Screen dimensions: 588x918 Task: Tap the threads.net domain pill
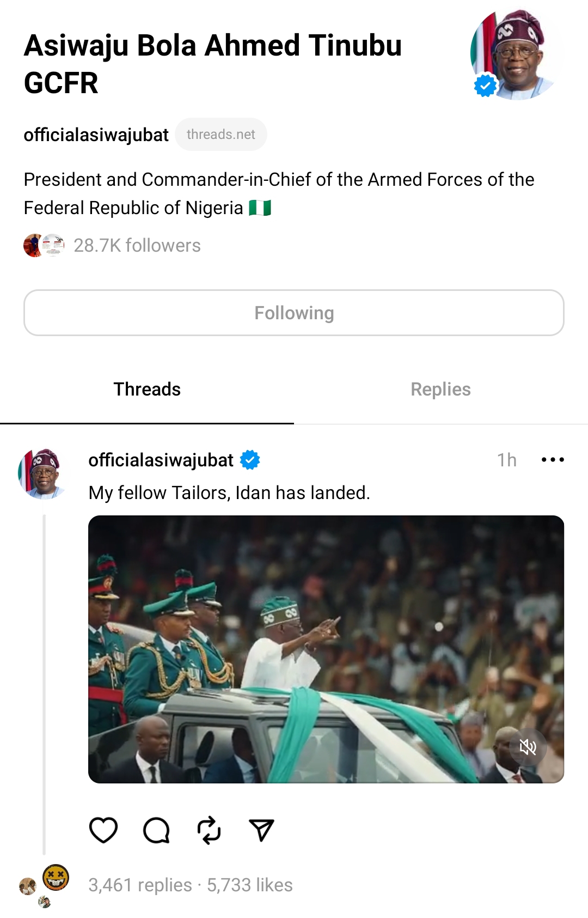click(220, 134)
